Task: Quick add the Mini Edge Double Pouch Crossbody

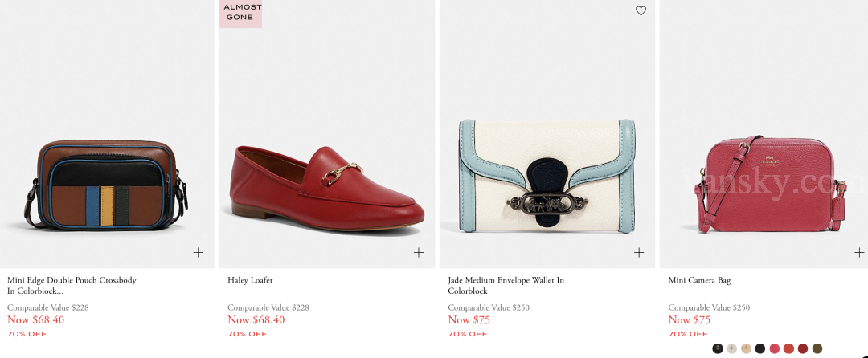Action: (198, 252)
